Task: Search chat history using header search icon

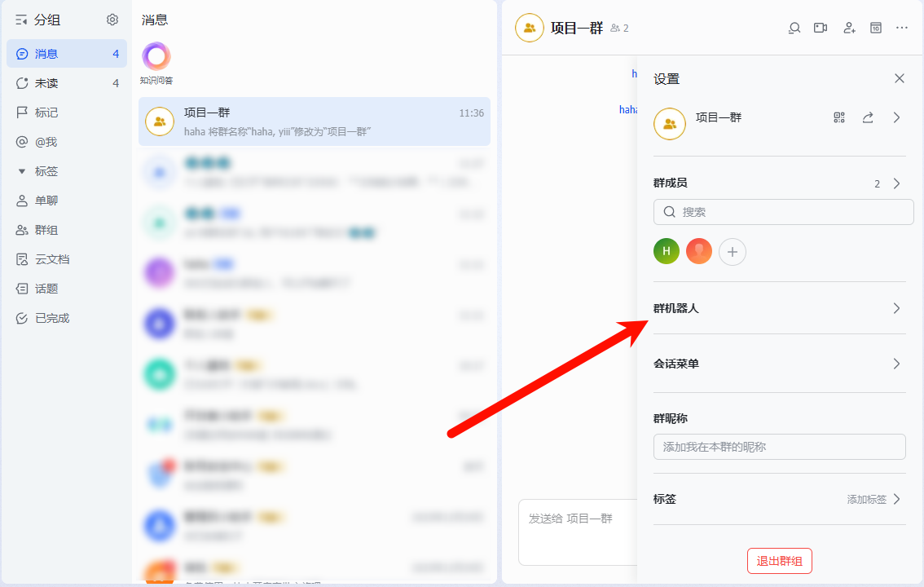Action: click(794, 28)
